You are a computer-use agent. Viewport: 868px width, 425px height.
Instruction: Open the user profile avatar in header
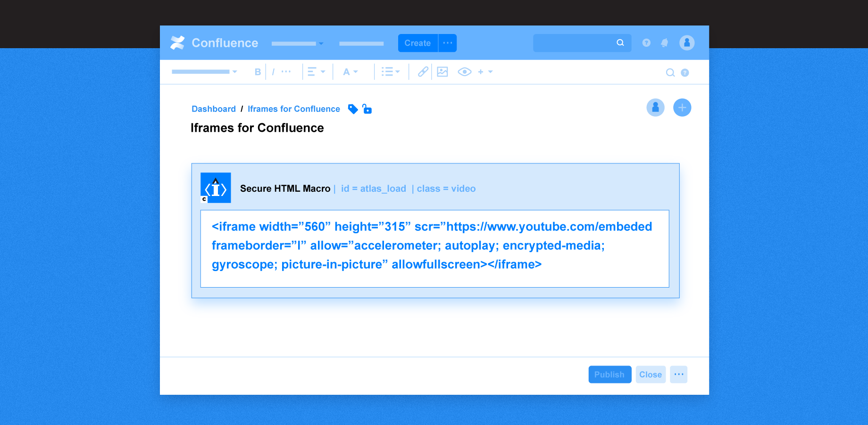point(687,43)
